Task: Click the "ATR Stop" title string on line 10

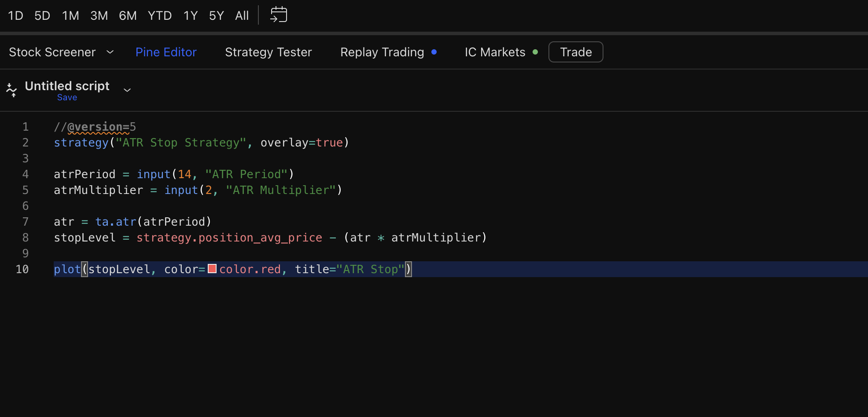Action: click(371, 269)
